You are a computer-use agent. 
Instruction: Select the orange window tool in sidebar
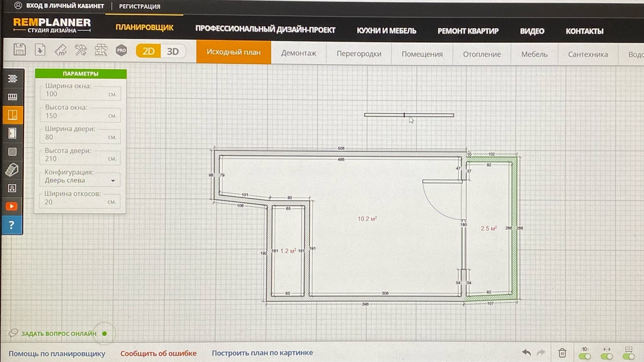point(12,115)
